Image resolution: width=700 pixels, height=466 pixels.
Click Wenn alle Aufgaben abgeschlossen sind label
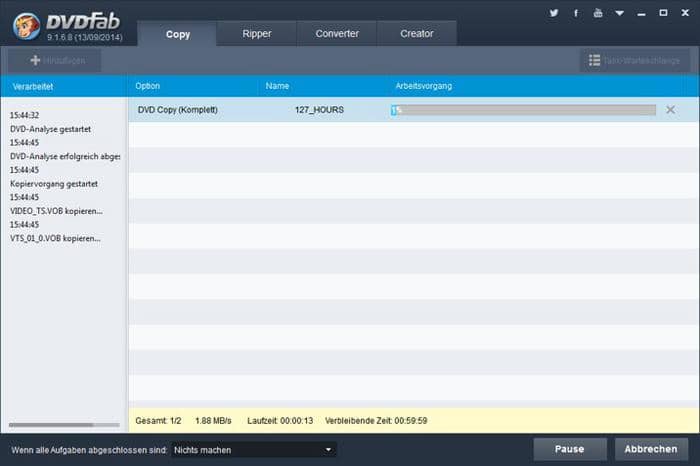(89, 450)
